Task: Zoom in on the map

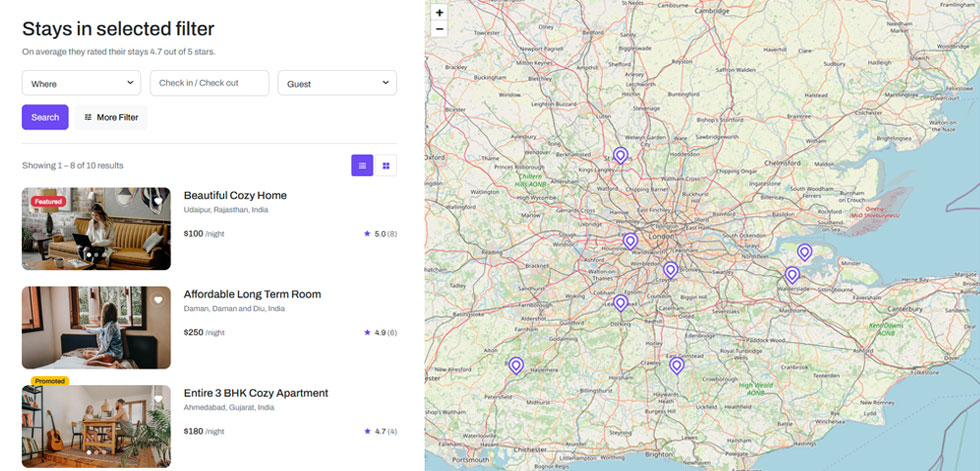Action: click(439, 12)
